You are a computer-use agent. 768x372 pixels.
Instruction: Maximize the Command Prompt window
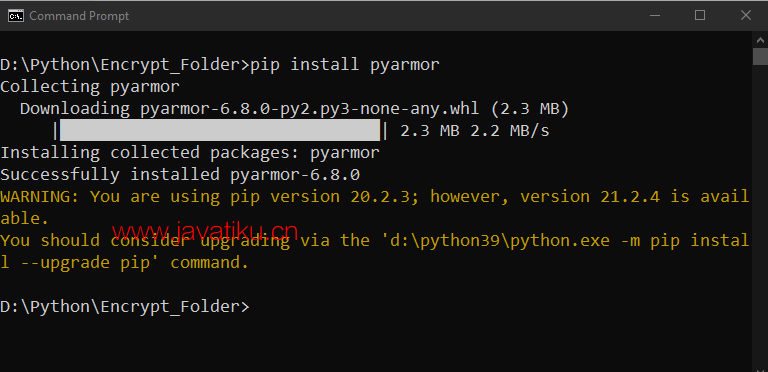point(700,16)
